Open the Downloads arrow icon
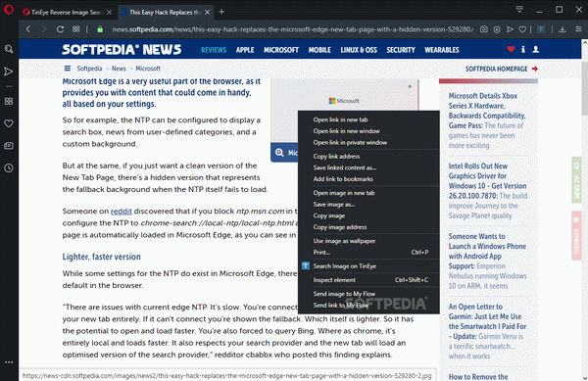The height and width of the screenshot is (381, 588). point(563,29)
